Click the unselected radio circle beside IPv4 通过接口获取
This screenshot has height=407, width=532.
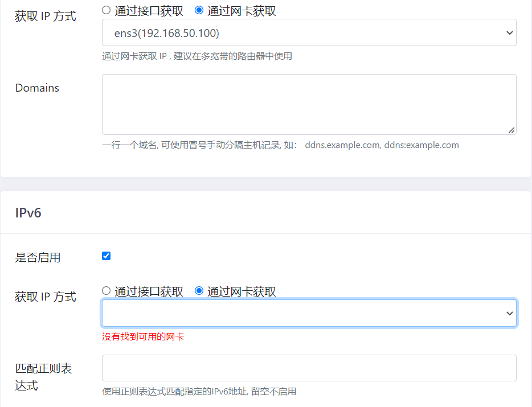point(106,10)
